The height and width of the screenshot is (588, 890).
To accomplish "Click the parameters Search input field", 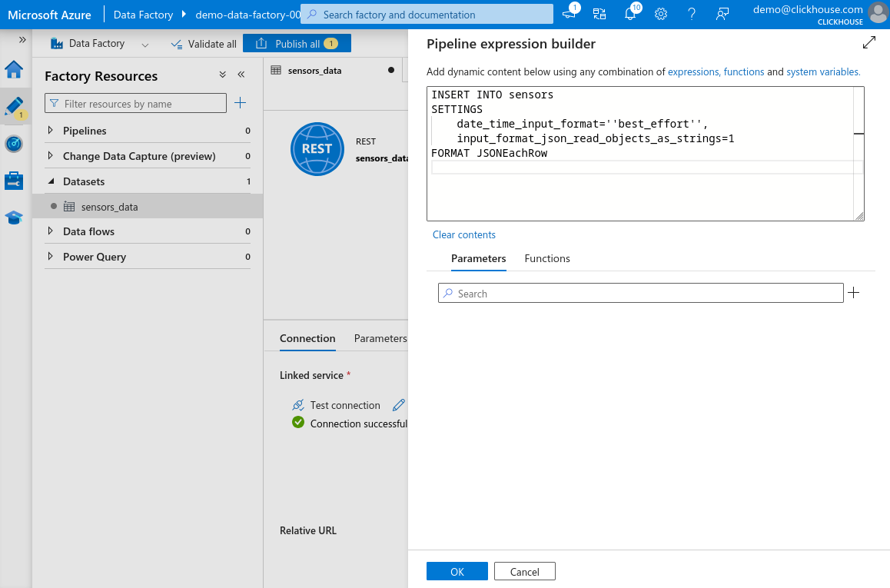I will (x=640, y=293).
